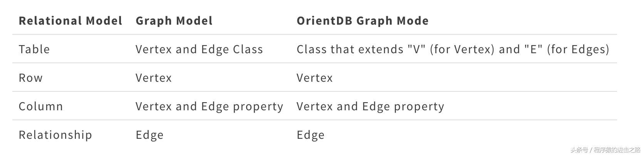Select the Graph Model column header
This screenshot has width=644, height=155.
174,21
